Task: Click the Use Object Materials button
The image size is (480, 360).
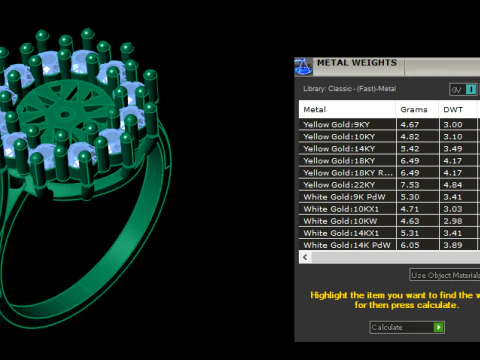Action: [x=445, y=275]
